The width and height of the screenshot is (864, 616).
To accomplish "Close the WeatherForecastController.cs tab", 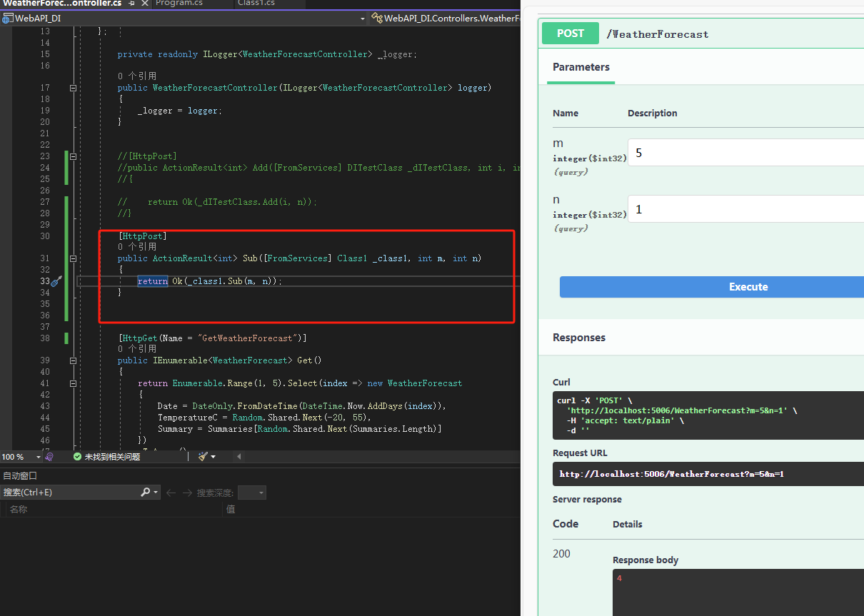I will (145, 4).
